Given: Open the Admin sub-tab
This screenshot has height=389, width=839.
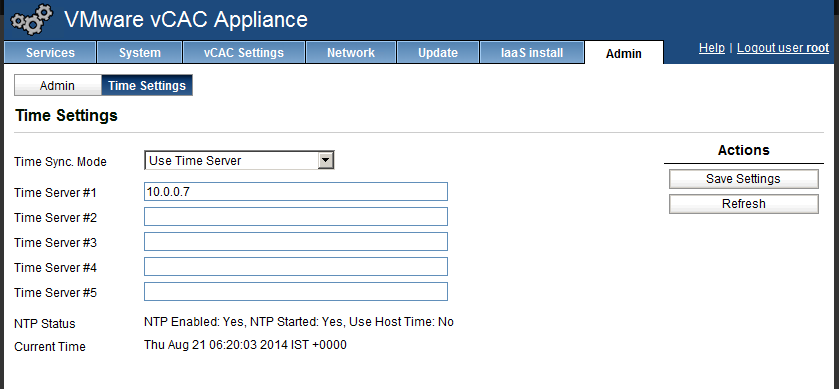Looking at the screenshot, I should [x=57, y=86].
